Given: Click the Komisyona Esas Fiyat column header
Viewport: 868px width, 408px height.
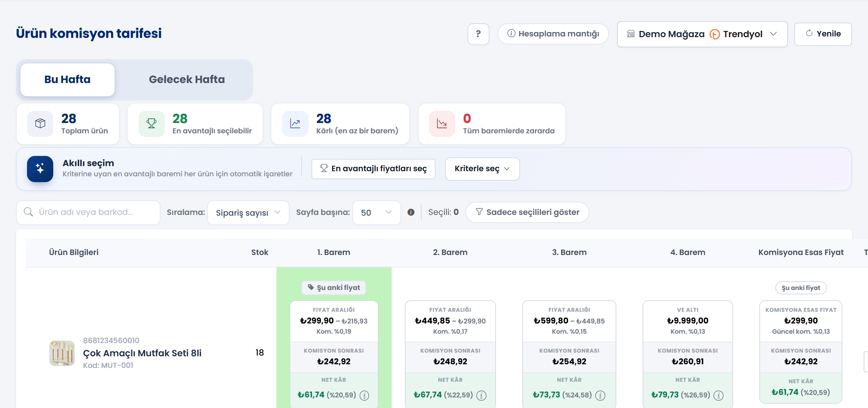Looking at the screenshot, I should [x=801, y=252].
